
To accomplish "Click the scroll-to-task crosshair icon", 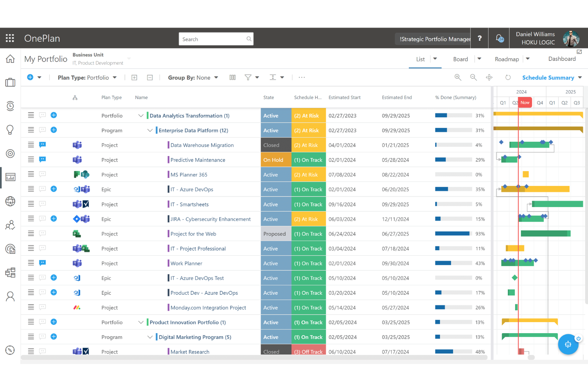I will [x=489, y=77].
